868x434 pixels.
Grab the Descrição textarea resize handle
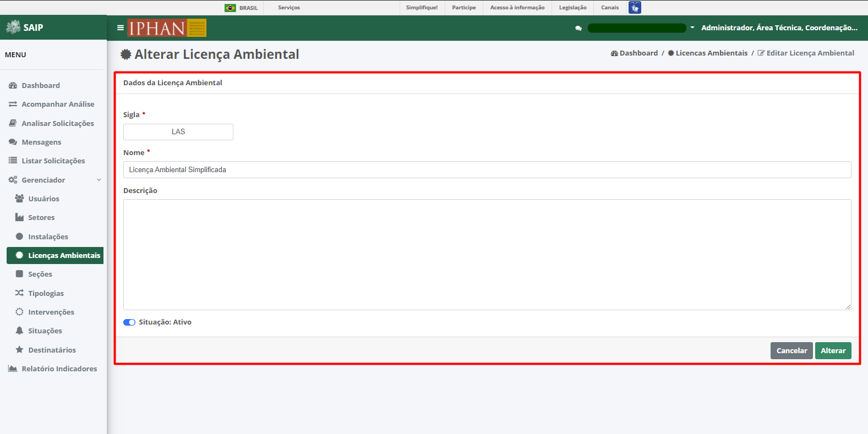click(x=848, y=307)
